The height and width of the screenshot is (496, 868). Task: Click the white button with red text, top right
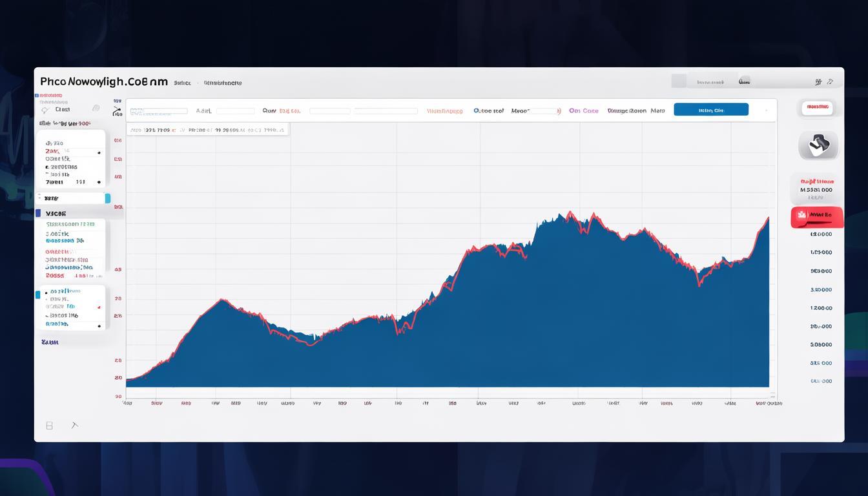(x=817, y=107)
